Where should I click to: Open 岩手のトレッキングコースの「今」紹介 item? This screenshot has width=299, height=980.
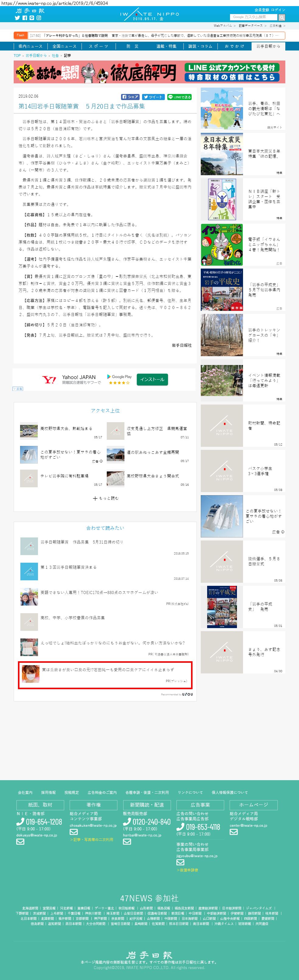click(x=243, y=335)
